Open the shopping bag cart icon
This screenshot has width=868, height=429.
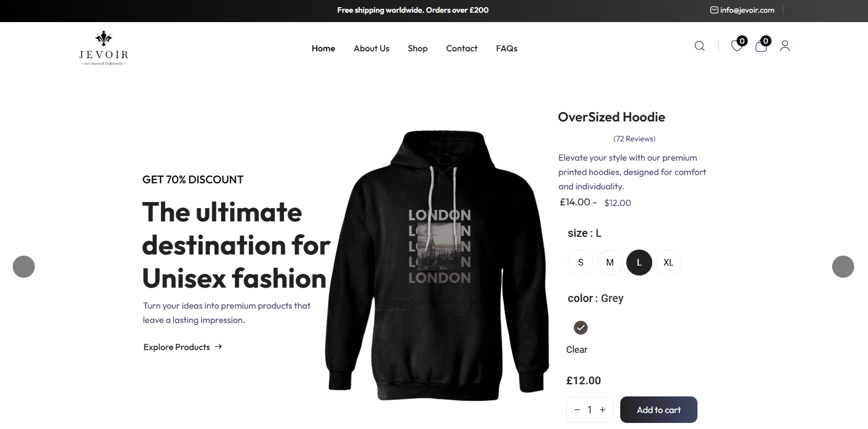(x=761, y=46)
